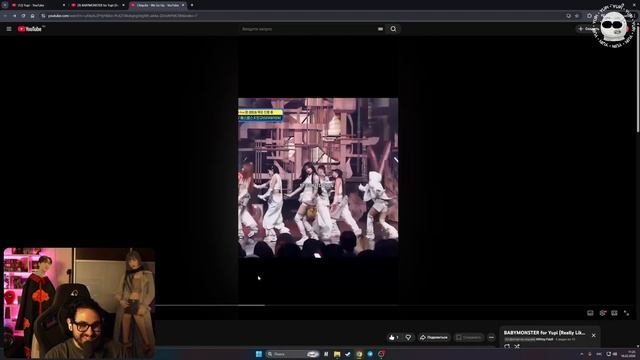Click the youtube.com address bar URL
640x360 pixels.
click(x=122, y=16)
